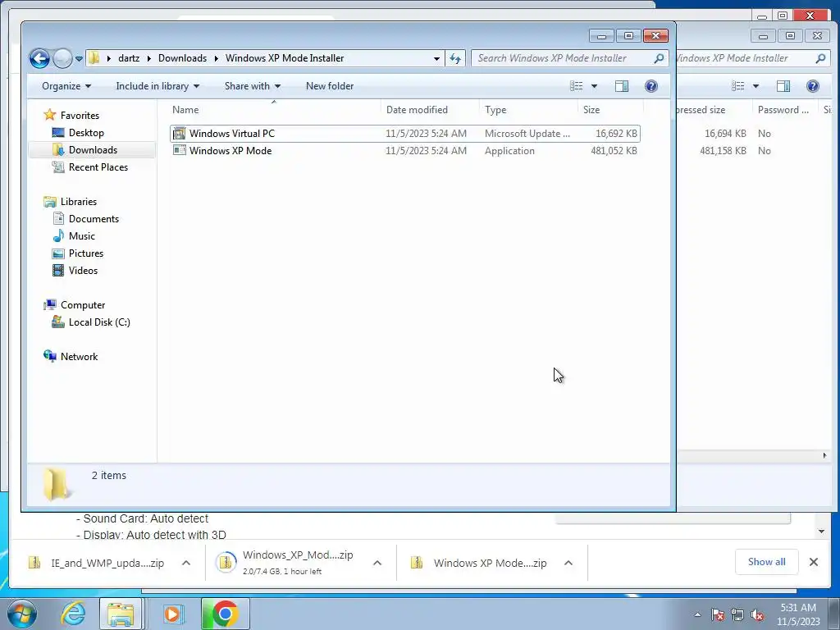
Task: Open the Videos library
Action: (83, 270)
